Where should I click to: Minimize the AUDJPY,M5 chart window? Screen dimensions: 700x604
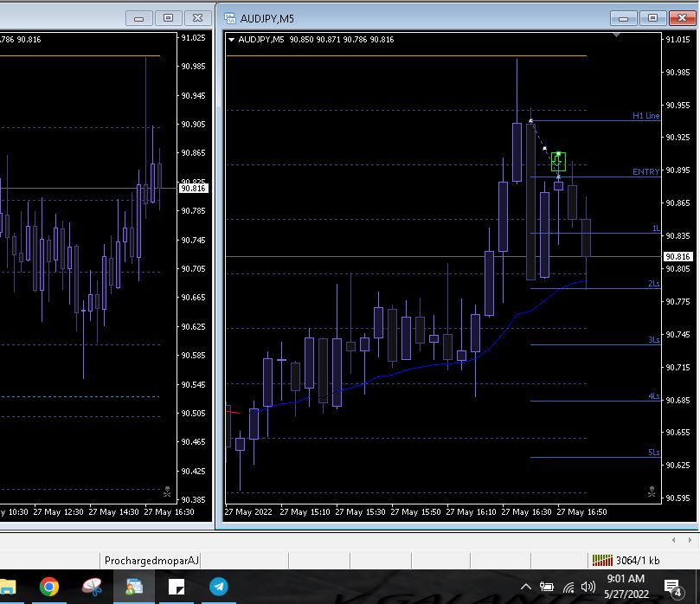623,17
